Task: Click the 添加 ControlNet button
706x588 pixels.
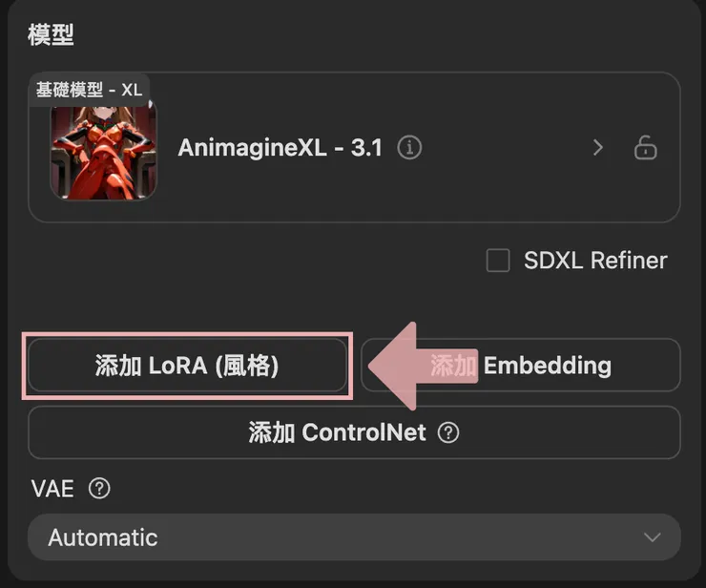Action: [337, 432]
